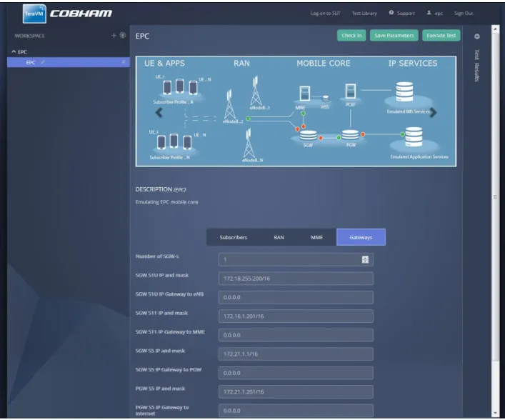
Task: Click PGW S5 IP and mask field
Action: pos(296,391)
